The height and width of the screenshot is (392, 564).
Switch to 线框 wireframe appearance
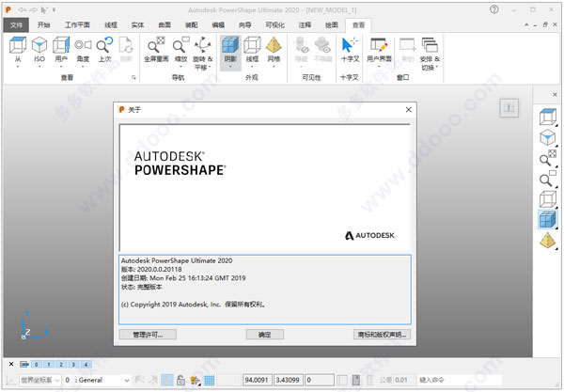252,45
